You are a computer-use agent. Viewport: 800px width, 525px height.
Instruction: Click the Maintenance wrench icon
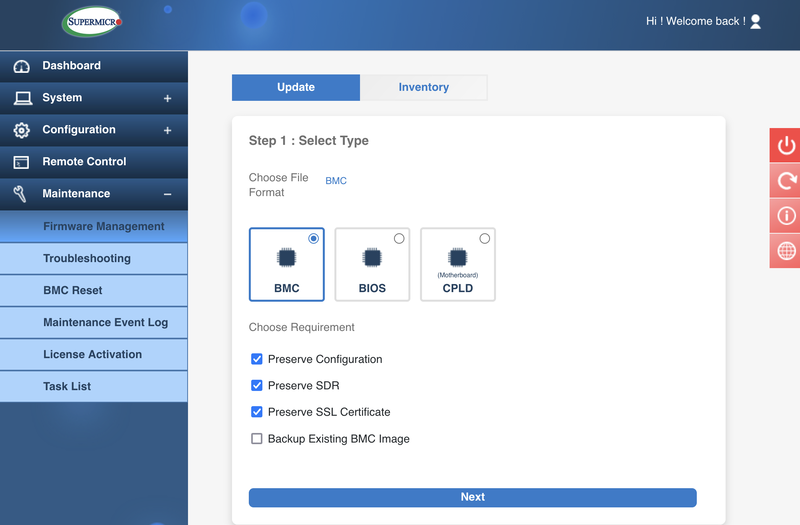coord(20,194)
